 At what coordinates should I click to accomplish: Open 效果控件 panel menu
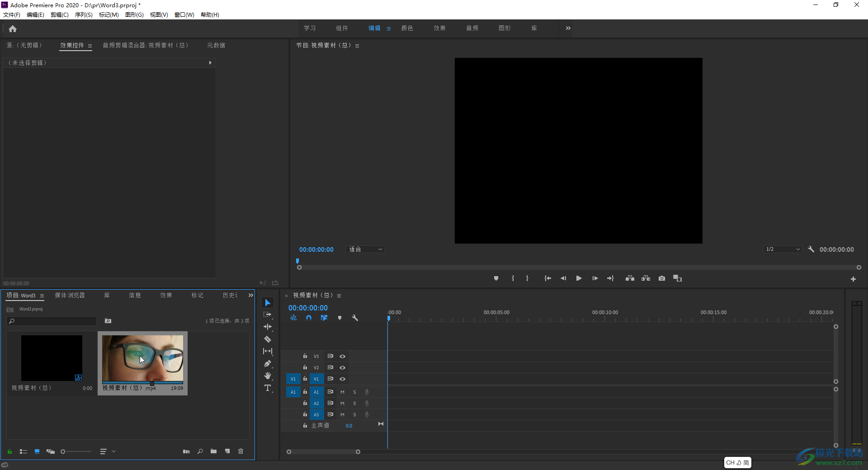(90, 46)
